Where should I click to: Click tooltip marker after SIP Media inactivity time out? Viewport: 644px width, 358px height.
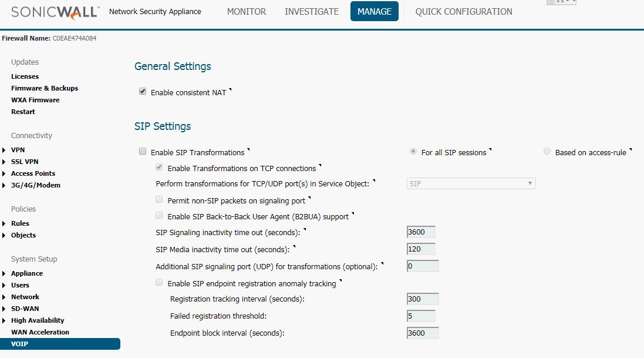[294, 246]
